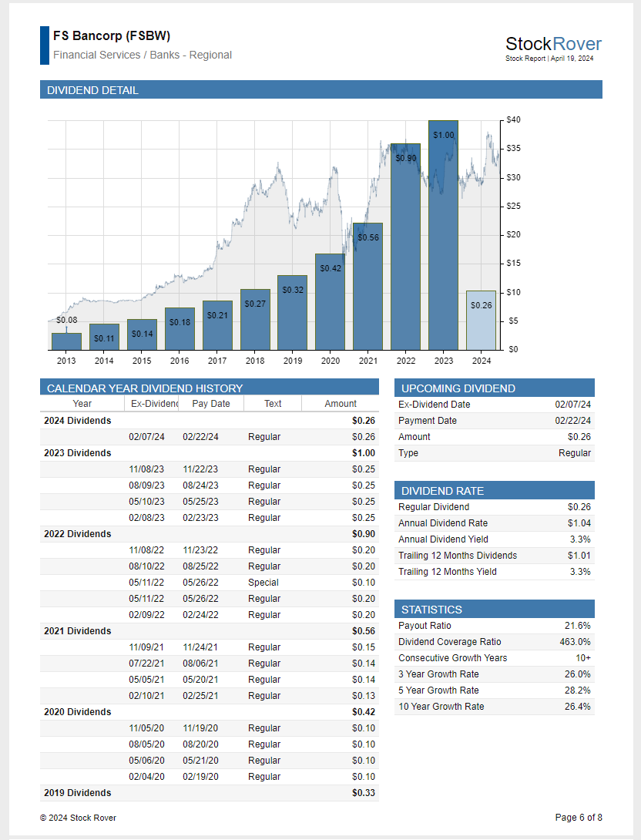The image size is (641, 840).
Task: Select the 2023 Dividends row label
Action: pyautogui.click(x=78, y=452)
